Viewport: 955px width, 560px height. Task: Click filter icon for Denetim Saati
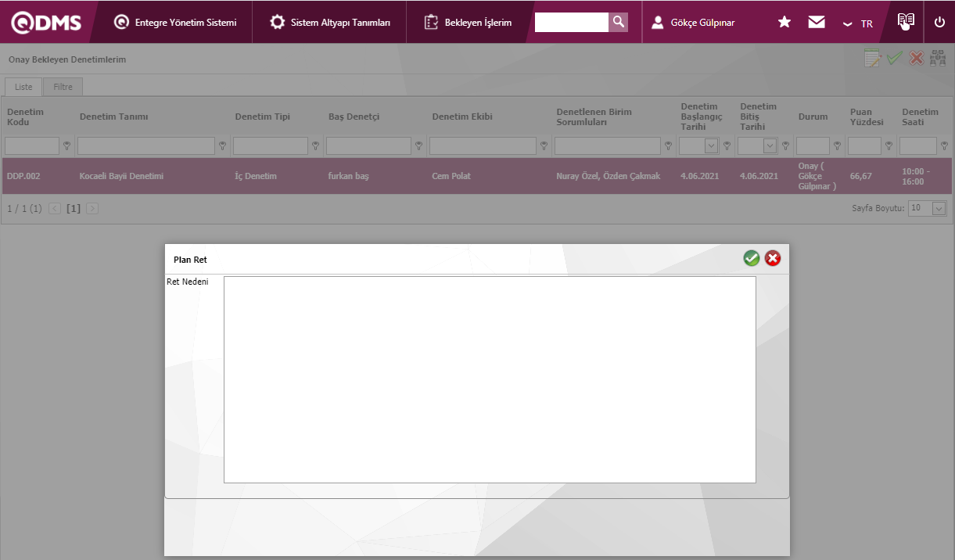tap(944, 145)
